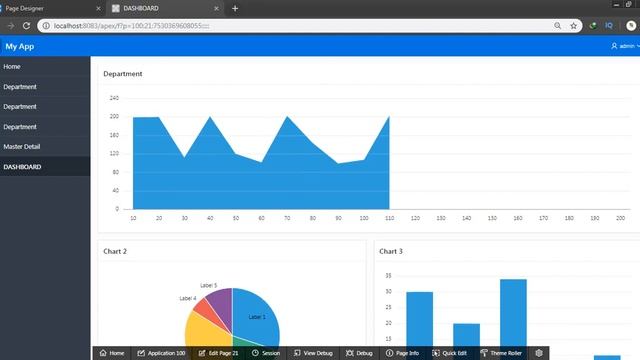Screen dimensions: 640x360
Task: Go to Home in the sidebar
Action: point(45,67)
